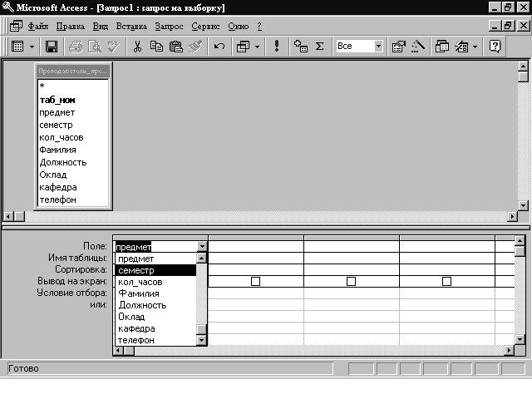The image size is (532, 399).
Task: Click the field dropdown list scroll-up arrow
Action: coord(201,259)
